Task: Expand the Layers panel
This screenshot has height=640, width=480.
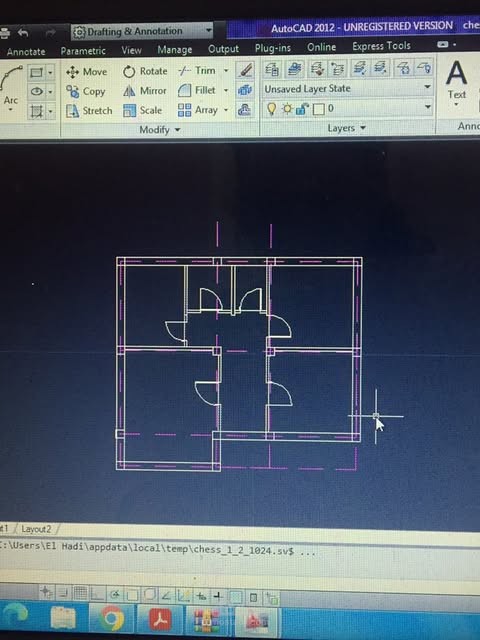Action: pyautogui.click(x=347, y=128)
